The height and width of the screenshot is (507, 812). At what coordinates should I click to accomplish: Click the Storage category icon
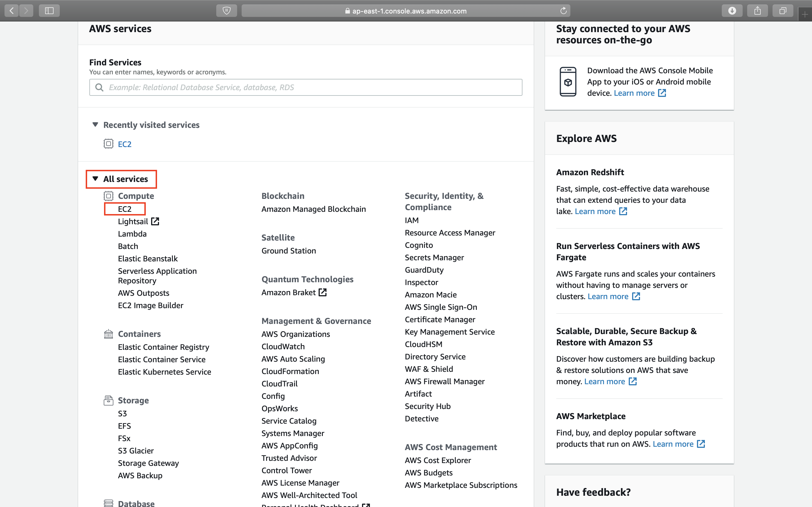point(108,400)
